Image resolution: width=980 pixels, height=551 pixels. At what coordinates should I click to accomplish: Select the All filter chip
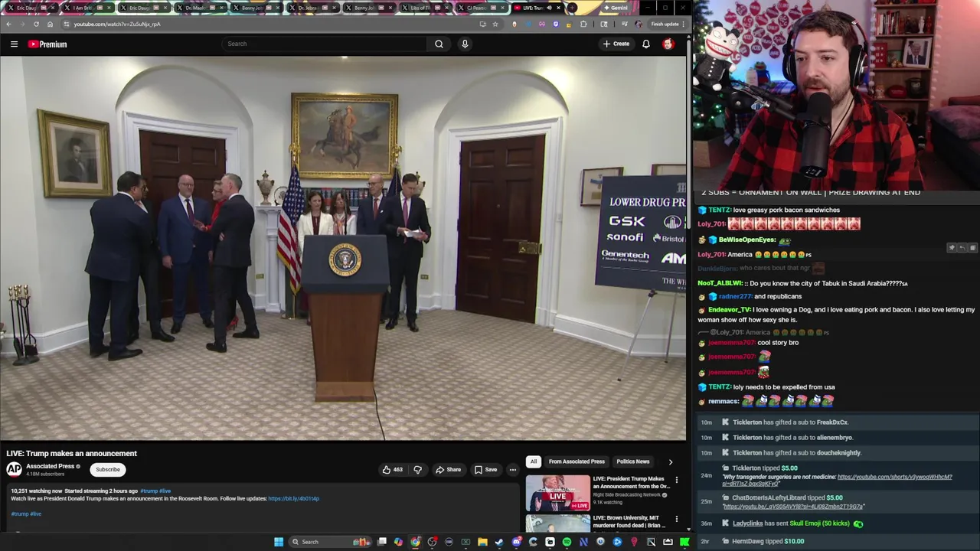tap(534, 461)
